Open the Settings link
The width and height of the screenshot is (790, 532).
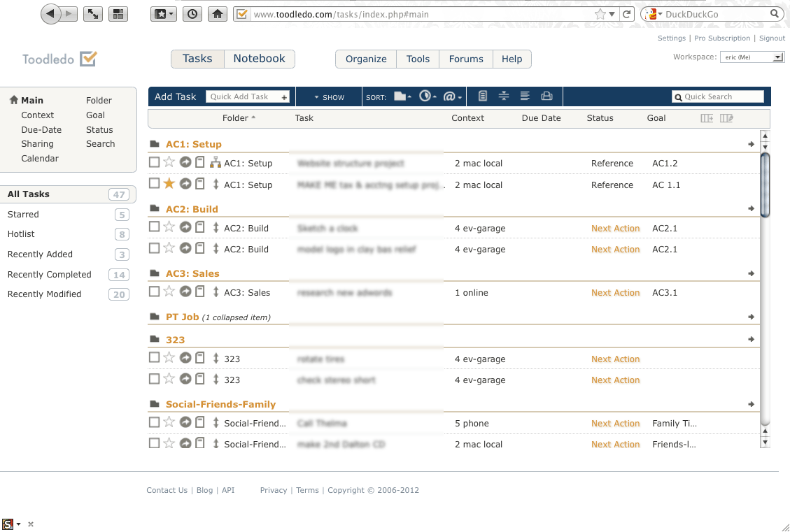672,38
